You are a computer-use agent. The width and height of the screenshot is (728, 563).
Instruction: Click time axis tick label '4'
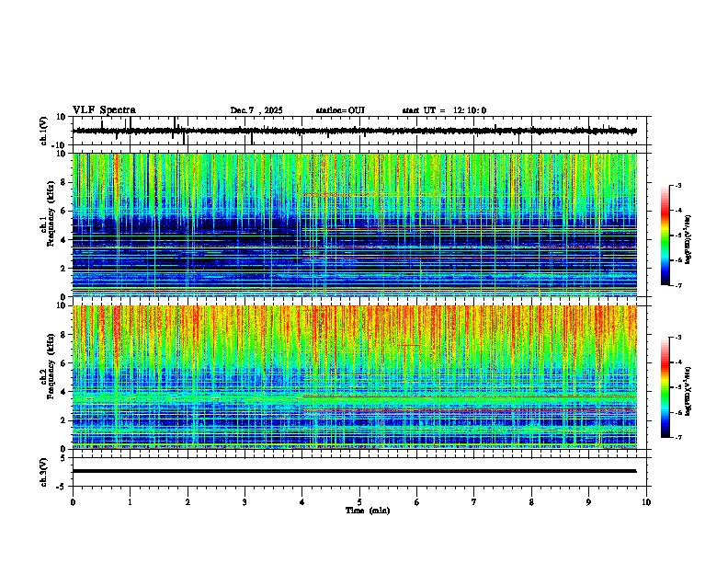[302, 502]
